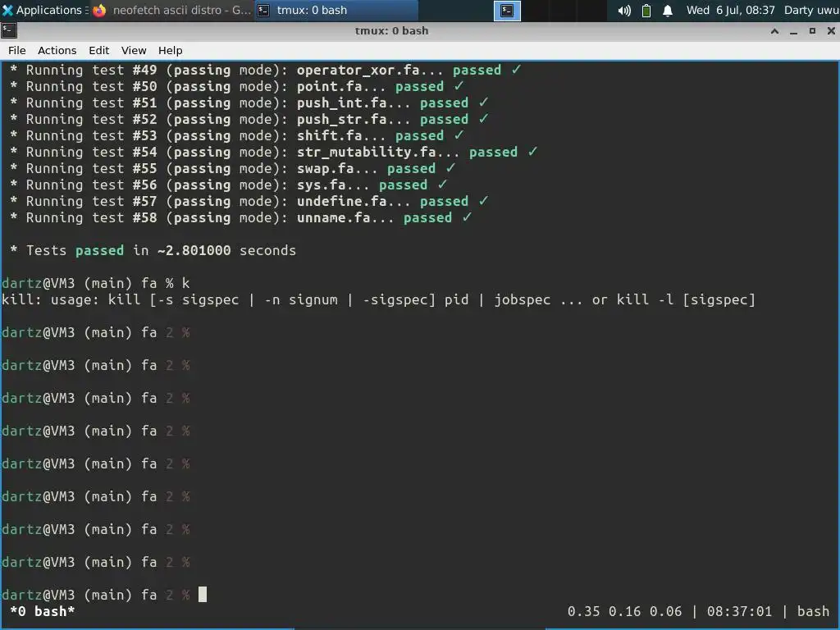The image size is (840, 630).
Task: Open the clock showing Wed 6 Jul, 08:37
Action: [x=731, y=10]
